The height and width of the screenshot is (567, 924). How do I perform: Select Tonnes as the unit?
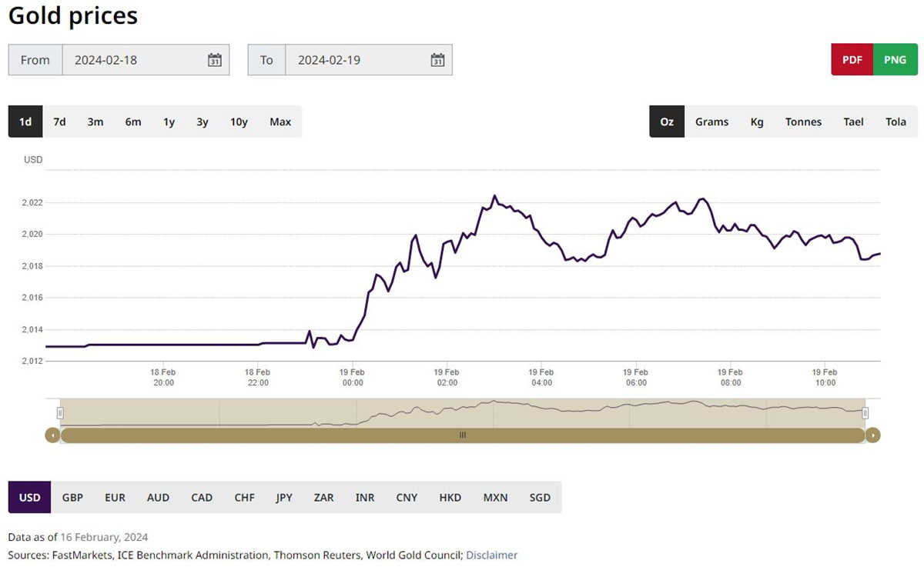coord(803,122)
